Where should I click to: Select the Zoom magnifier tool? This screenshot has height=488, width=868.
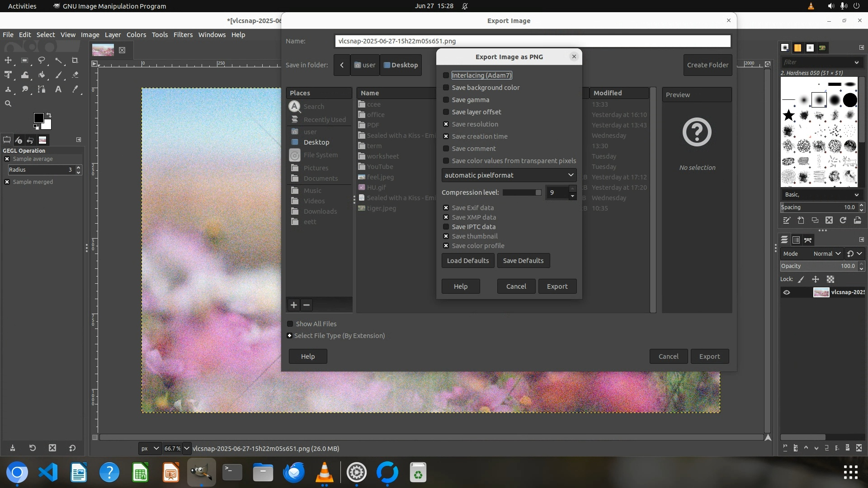pos(8,104)
